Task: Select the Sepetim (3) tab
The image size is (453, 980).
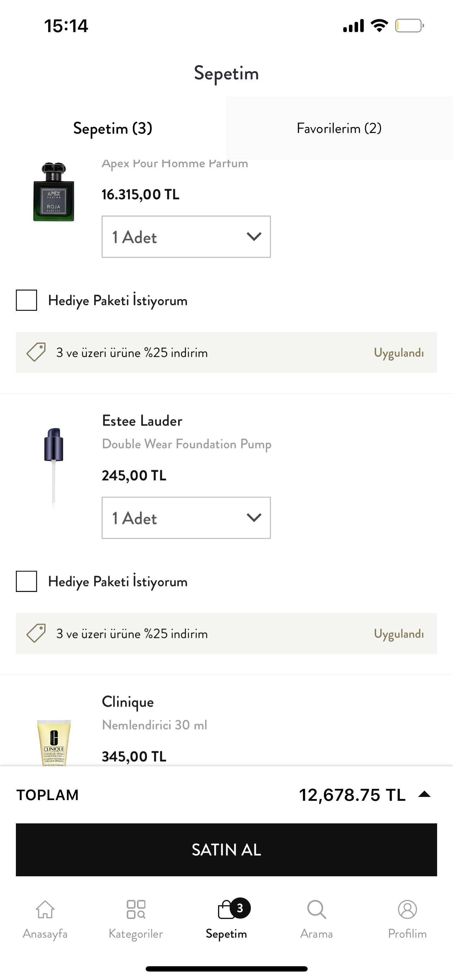Action: (x=113, y=128)
